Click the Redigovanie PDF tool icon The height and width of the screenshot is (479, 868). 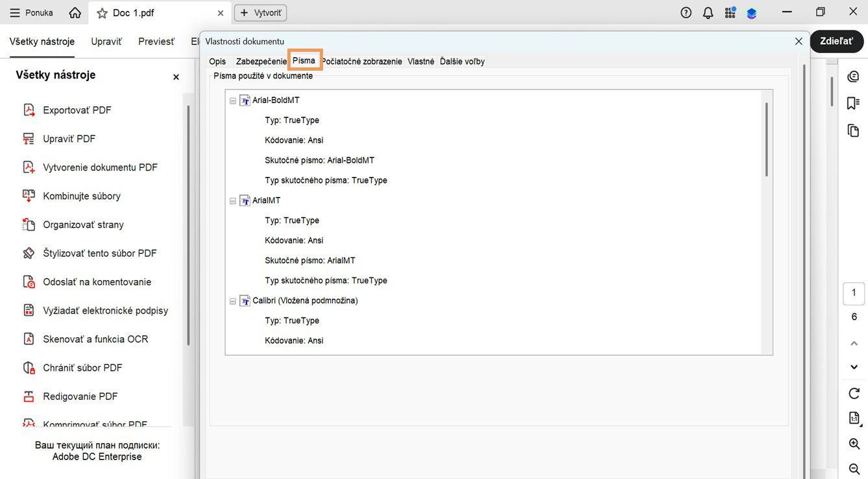(29, 397)
